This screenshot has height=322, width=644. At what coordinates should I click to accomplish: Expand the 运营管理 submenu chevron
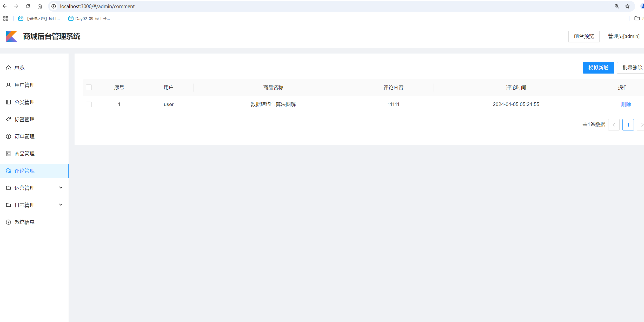[x=61, y=188]
